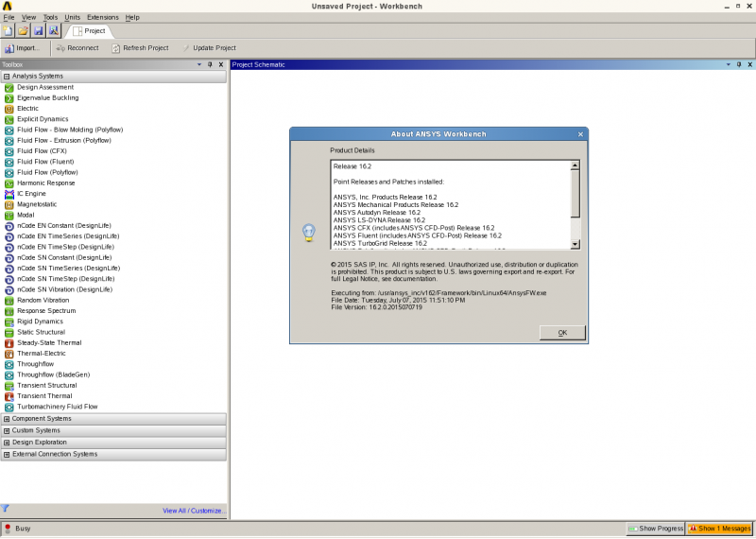Viewport: 756px width, 539px height.
Task: Open the File menu
Action: pos(9,17)
